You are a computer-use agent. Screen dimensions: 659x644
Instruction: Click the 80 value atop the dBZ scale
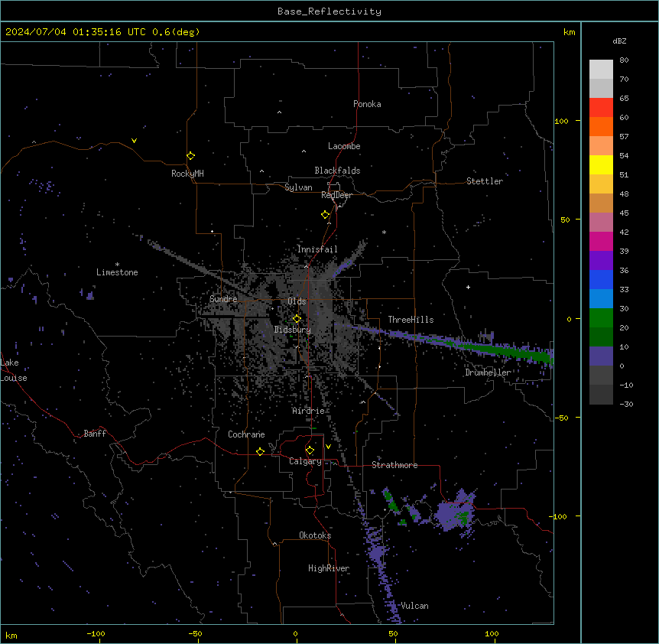pos(624,60)
